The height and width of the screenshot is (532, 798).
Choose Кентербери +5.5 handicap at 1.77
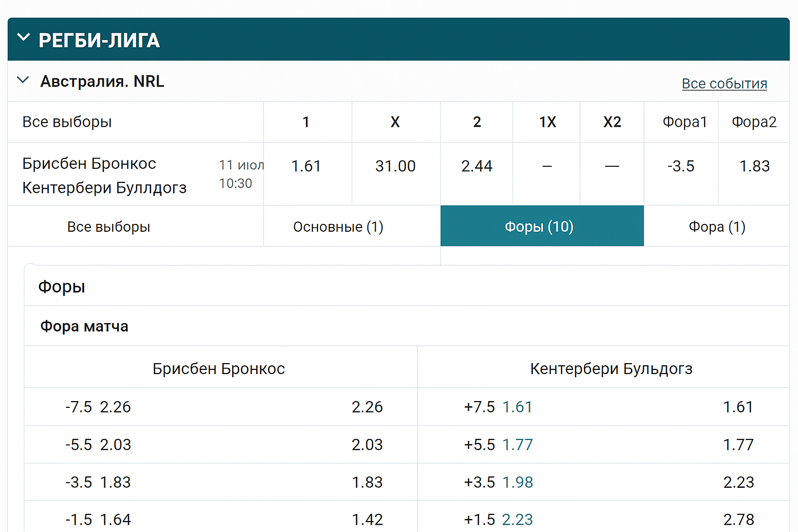click(738, 445)
